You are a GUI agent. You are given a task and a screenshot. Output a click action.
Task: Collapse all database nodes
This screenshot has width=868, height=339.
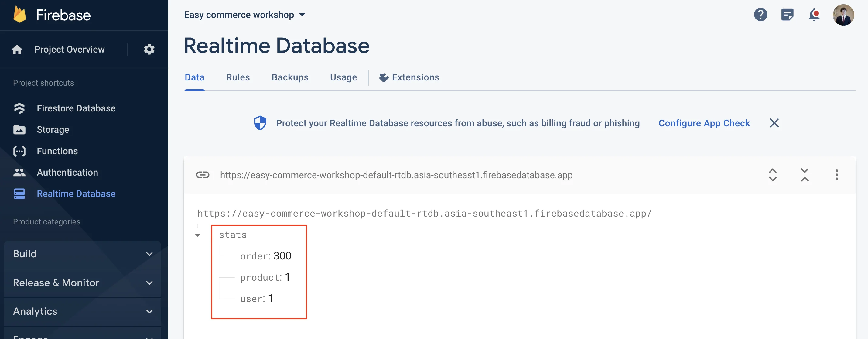click(x=805, y=175)
